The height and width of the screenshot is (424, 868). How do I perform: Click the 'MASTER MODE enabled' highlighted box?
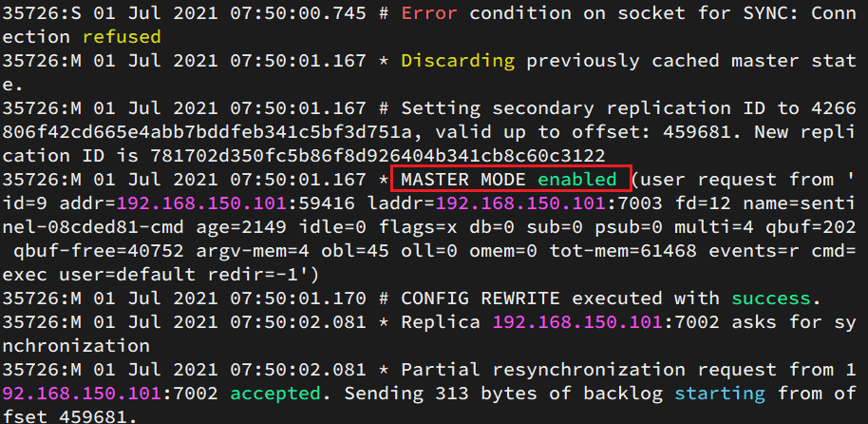pos(511,179)
